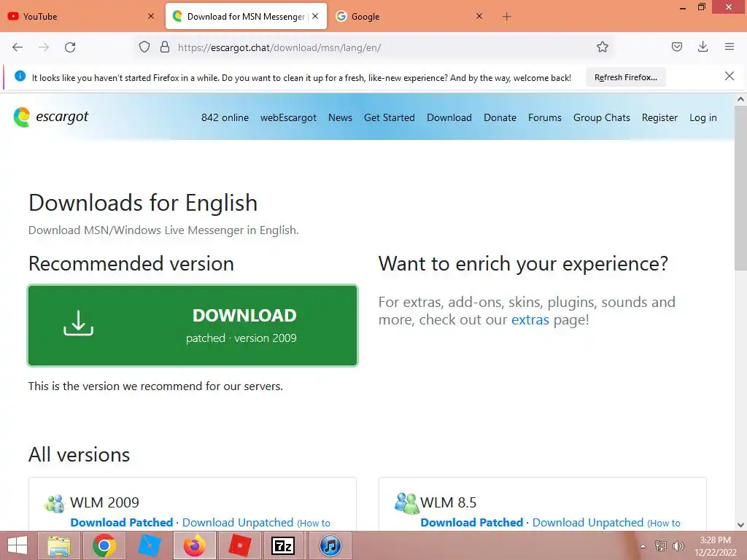
Task: Click the Log in link
Action: [703, 117]
